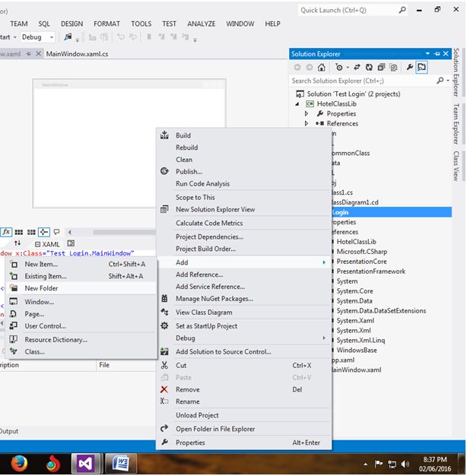Select PresentationFramework reference item

pyautogui.click(x=370, y=271)
